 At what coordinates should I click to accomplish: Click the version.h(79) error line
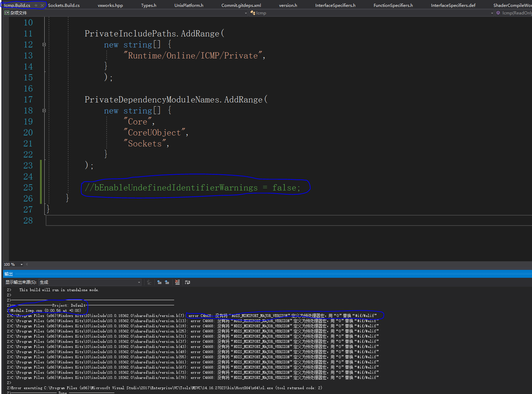pyautogui.click(x=193, y=377)
